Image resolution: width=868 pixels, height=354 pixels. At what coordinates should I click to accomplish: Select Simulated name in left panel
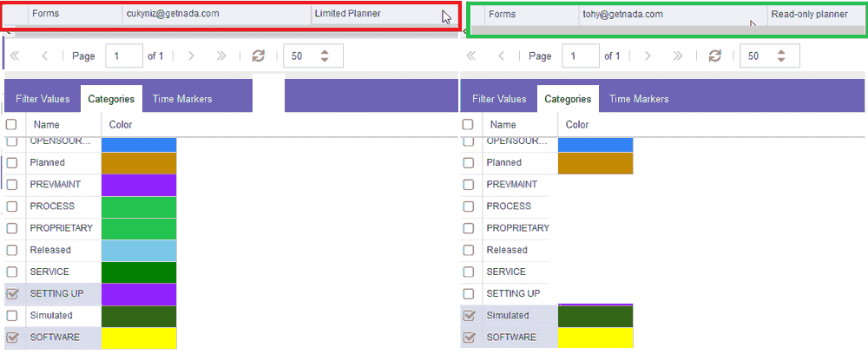click(x=51, y=315)
